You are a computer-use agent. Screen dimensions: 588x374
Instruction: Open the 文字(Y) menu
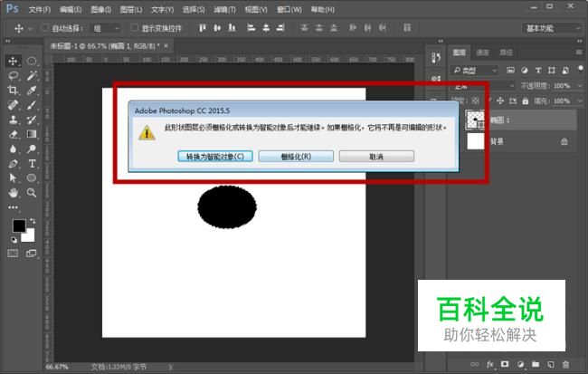(162, 9)
